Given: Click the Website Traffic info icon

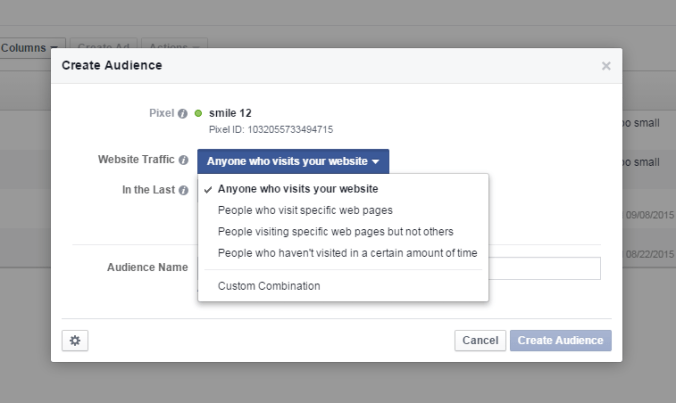Looking at the screenshot, I should point(182,160).
